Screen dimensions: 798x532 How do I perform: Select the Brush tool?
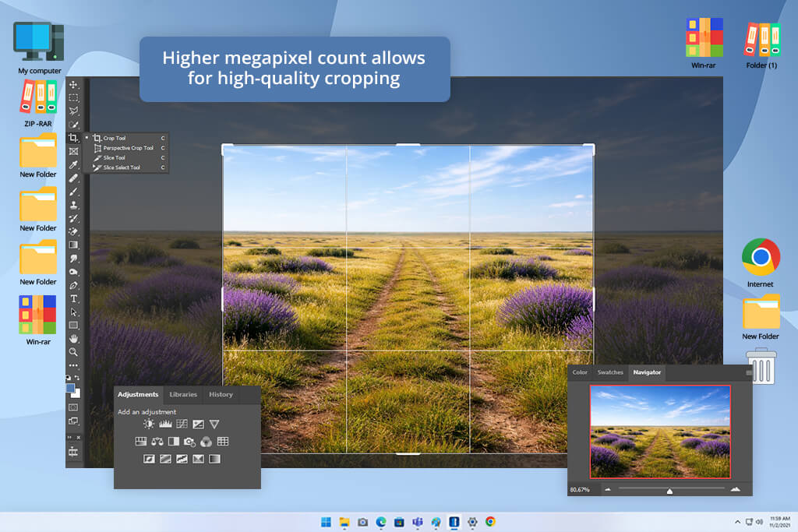(73, 192)
